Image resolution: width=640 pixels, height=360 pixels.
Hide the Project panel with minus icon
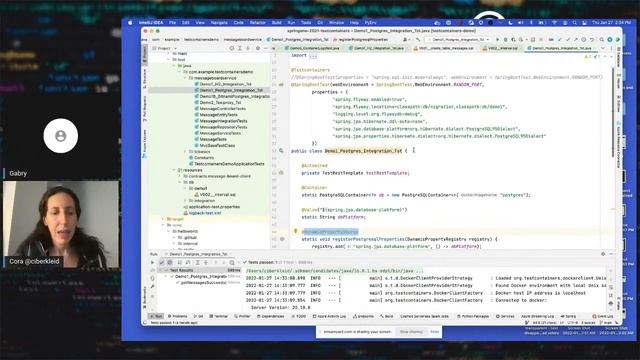click(265, 48)
